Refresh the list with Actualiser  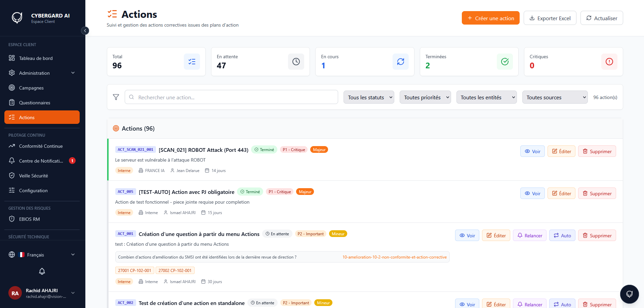pyautogui.click(x=602, y=18)
